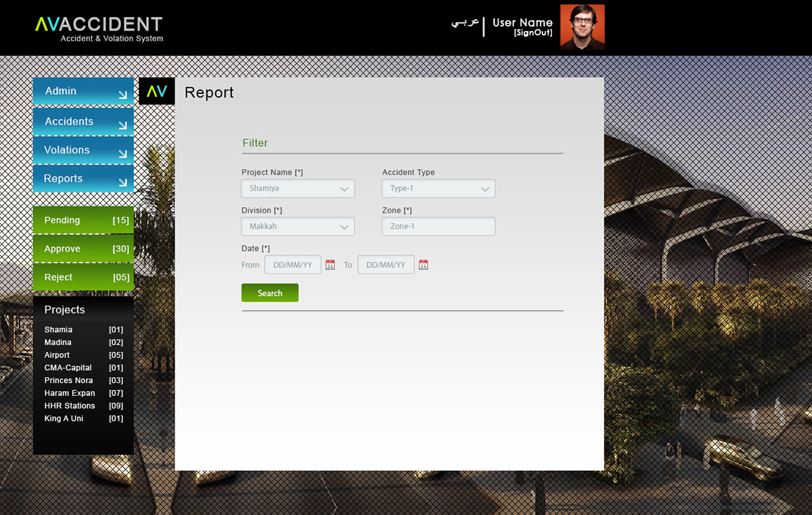This screenshot has height=515, width=812.
Task: Switch language using the Arabic link
Action: click(x=465, y=23)
